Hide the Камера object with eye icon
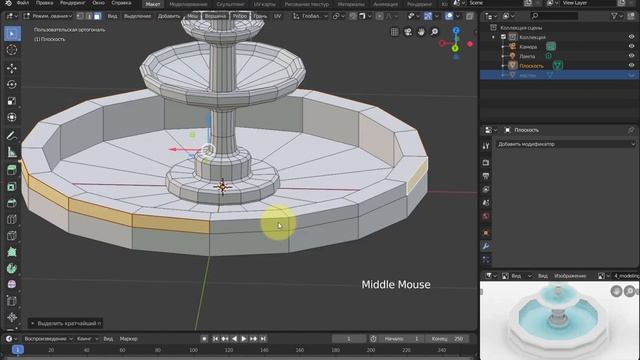The width and height of the screenshot is (640, 360). coord(631,47)
